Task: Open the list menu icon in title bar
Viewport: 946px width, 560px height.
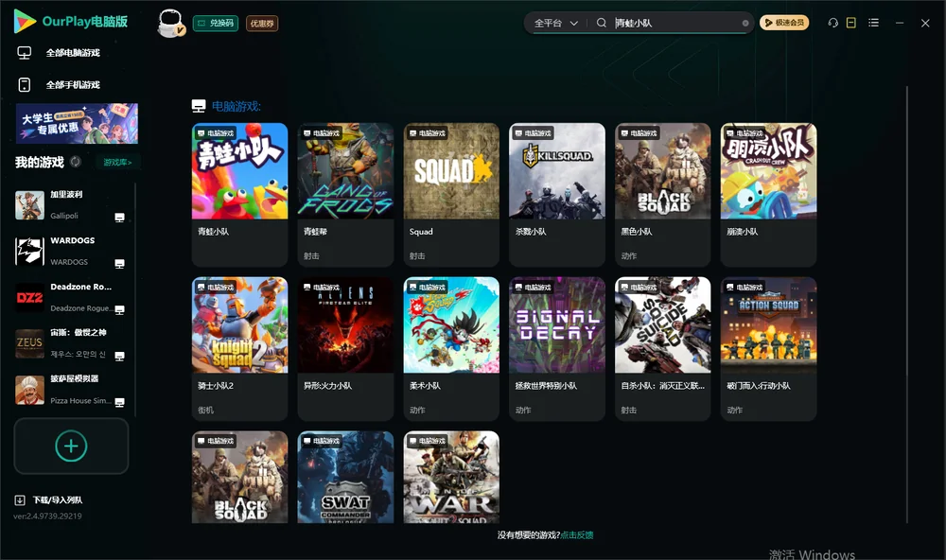Action: (873, 23)
